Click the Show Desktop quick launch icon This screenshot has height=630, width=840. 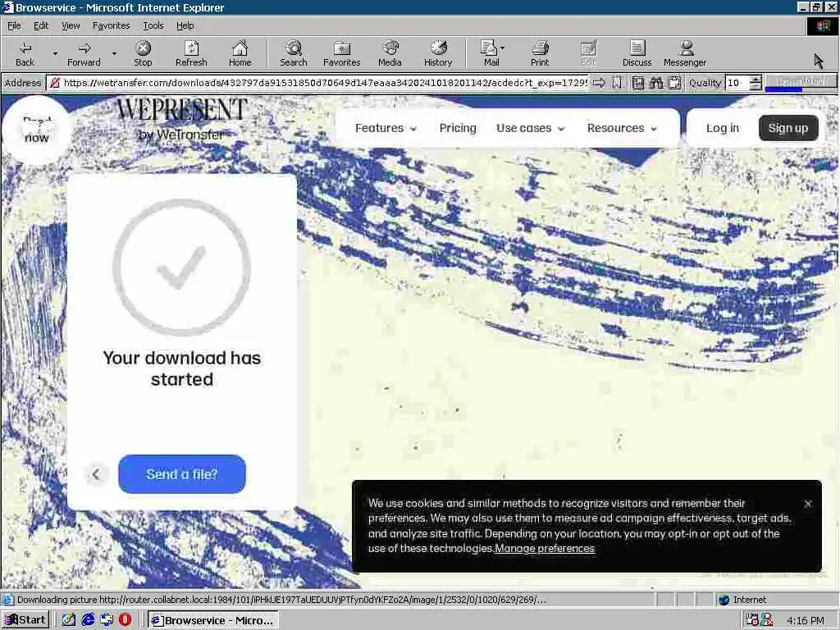pos(69,620)
